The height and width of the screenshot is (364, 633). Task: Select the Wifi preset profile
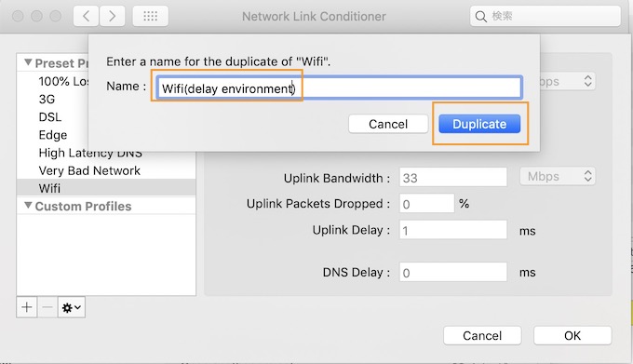coord(106,188)
